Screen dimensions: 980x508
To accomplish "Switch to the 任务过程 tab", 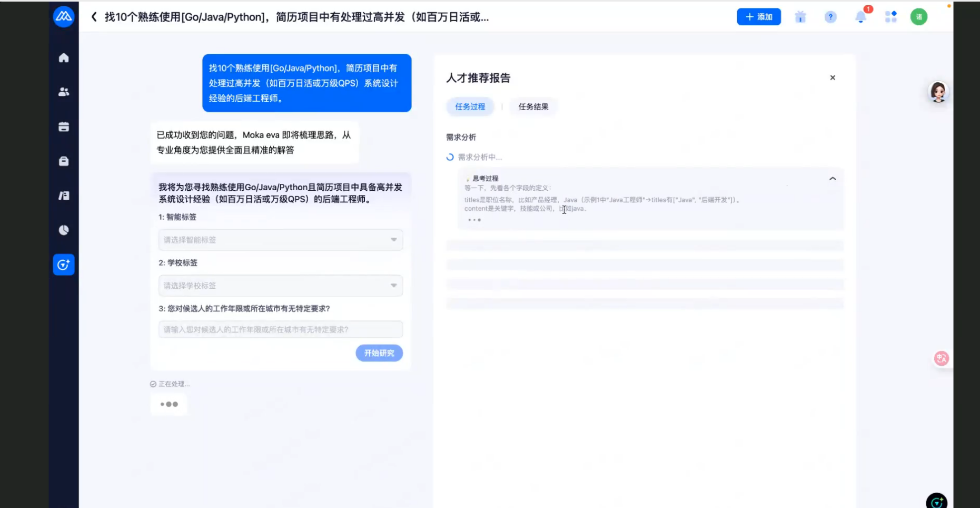I will coord(470,106).
